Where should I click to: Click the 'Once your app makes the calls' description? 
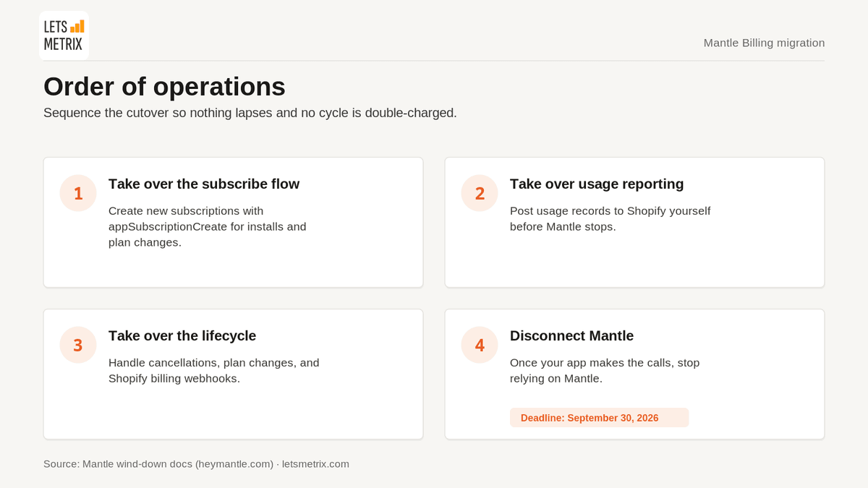coord(605,370)
